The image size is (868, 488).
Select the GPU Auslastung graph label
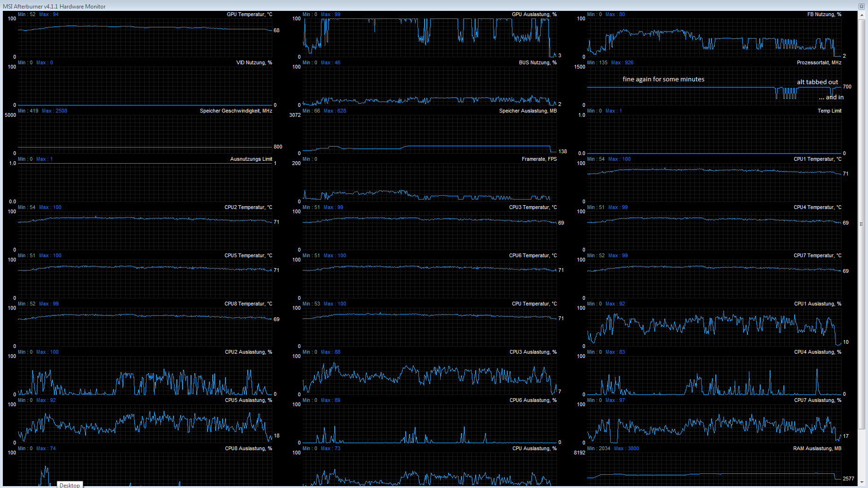[x=534, y=15]
